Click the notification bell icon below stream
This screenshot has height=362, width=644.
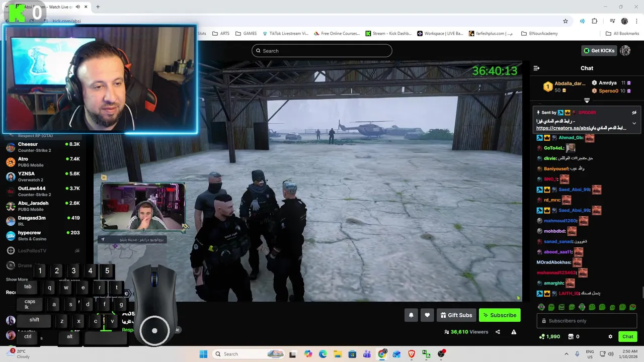(x=411, y=315)
